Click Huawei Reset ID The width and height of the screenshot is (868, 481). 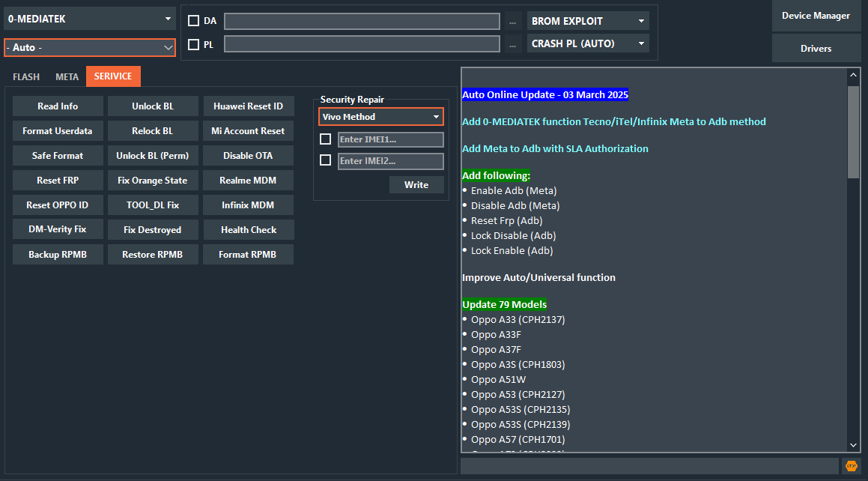248,106
